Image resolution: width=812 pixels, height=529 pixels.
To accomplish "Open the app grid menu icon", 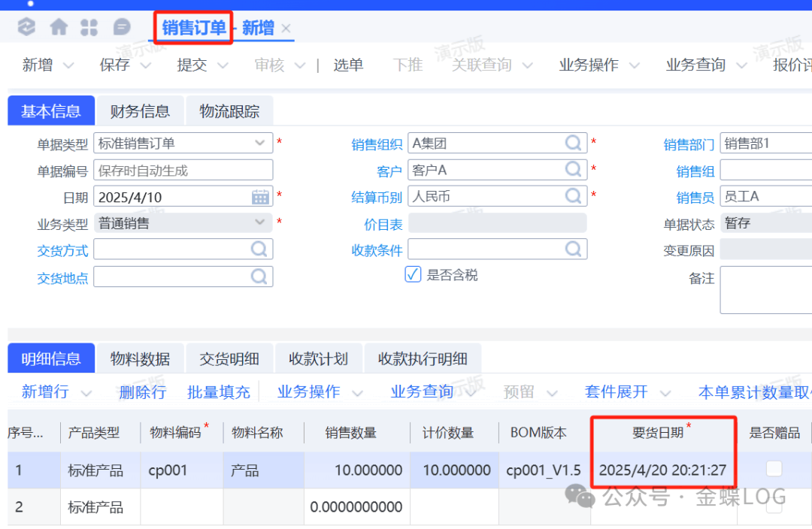I will tap(89, 28).
